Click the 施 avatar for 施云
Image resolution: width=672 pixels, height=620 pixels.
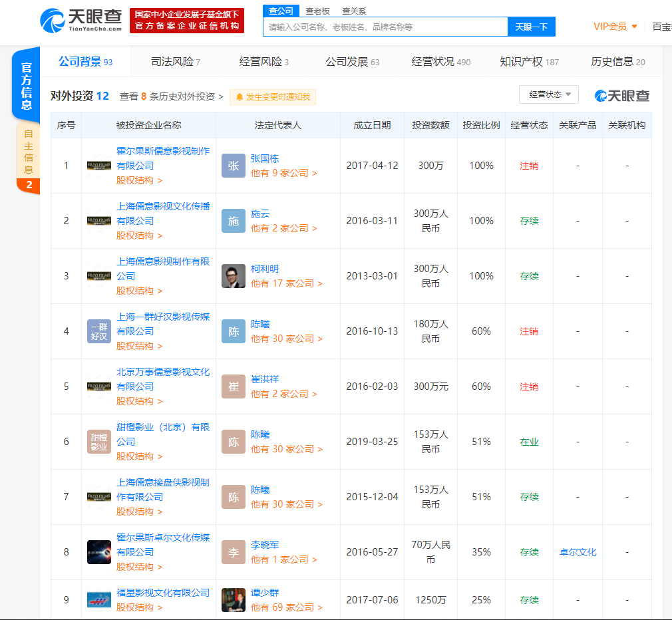coord(234,221)
